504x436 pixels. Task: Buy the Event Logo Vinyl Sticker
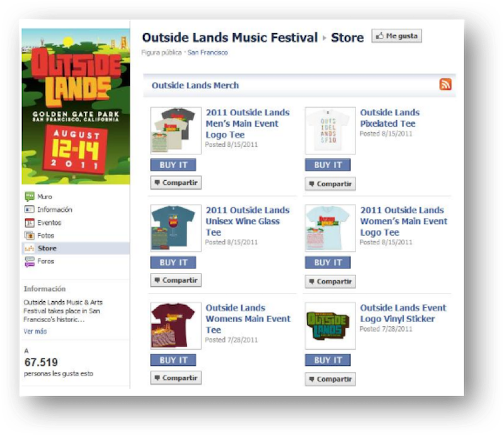coord(328,360)
